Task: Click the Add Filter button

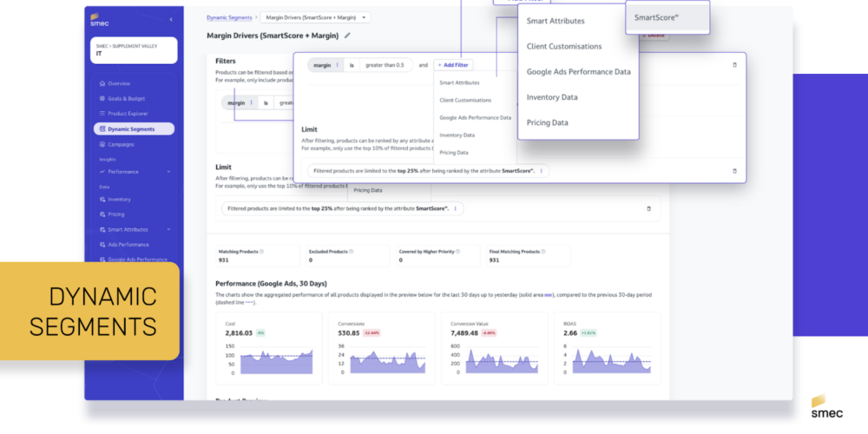Action: 452,65
